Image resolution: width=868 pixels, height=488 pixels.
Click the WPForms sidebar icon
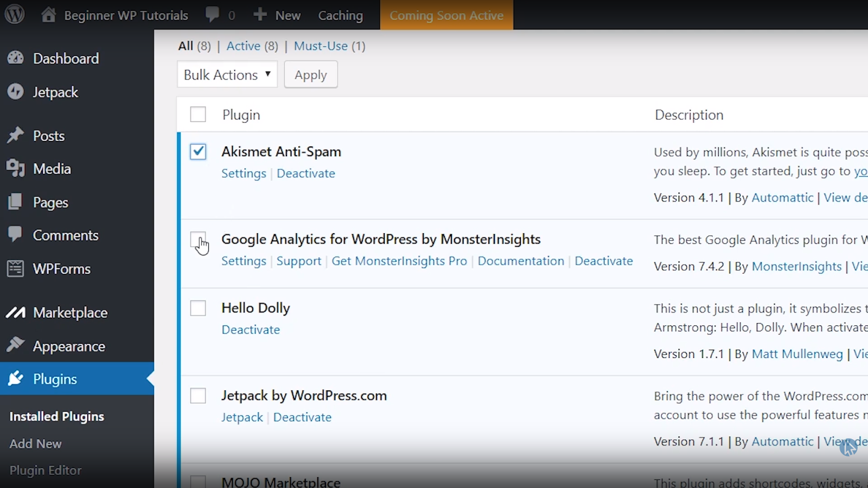pos(16,268)
